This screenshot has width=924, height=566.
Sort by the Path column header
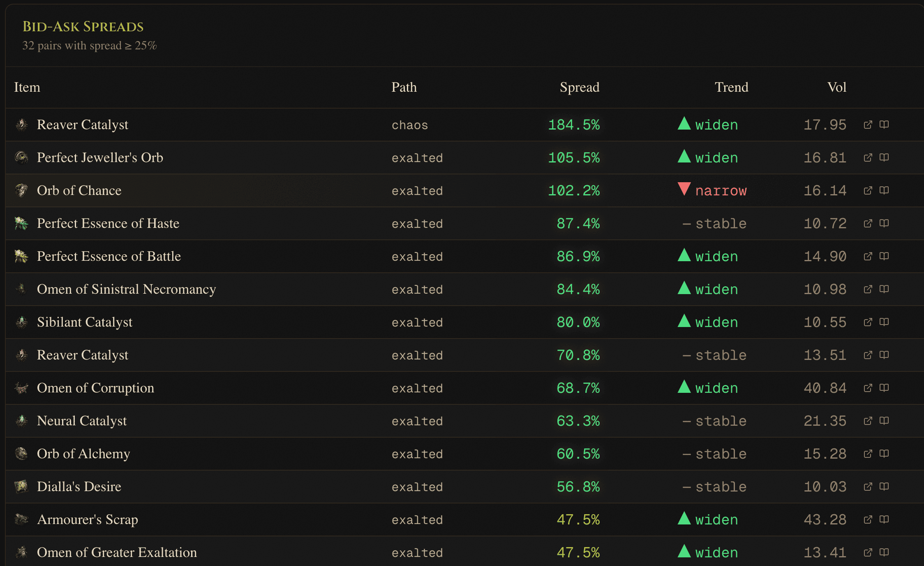tap(404, 87)
